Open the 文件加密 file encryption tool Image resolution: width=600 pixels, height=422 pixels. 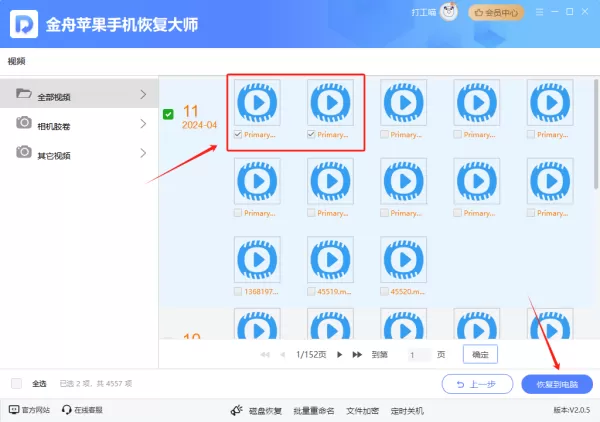(x=362, y=411)
